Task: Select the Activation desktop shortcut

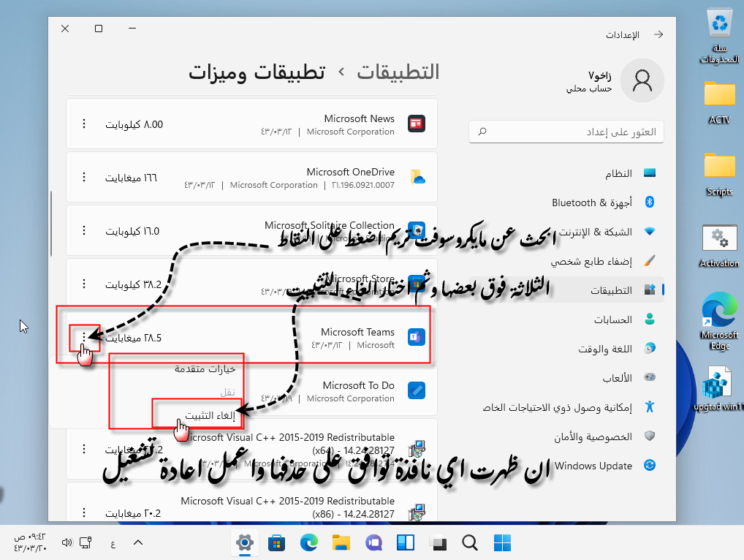Action: [x=719, y=246]
